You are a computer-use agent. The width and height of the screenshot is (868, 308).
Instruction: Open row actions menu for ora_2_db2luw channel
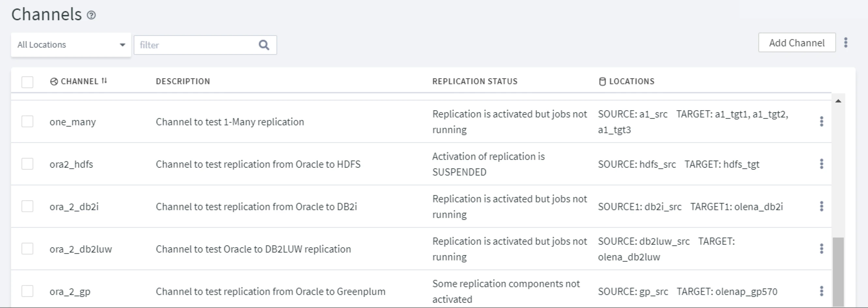[x=821, y=249]
